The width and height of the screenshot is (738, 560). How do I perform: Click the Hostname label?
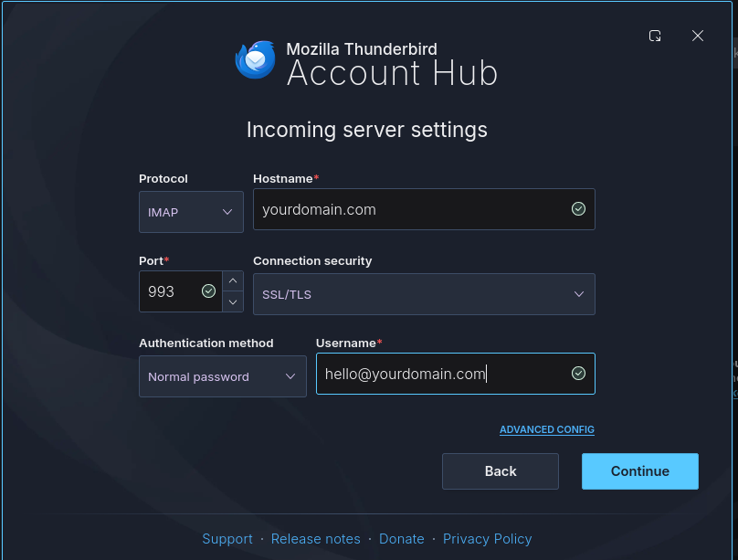coord(283,179)
